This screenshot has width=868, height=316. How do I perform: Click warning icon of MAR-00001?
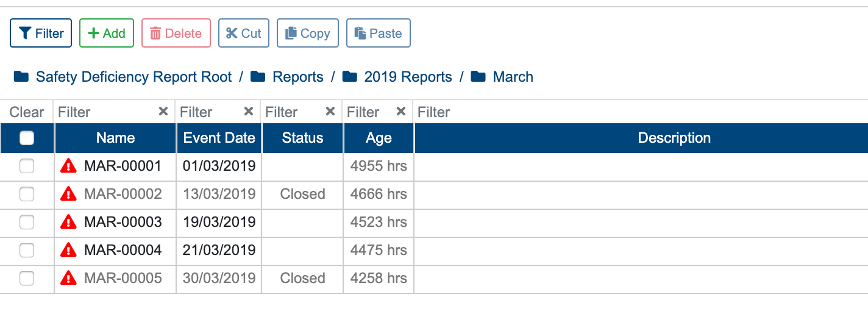pos(69,165)
